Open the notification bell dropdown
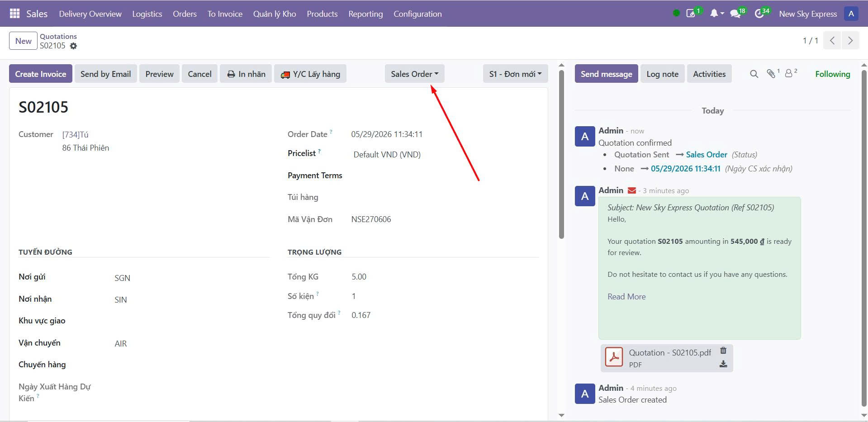This screenshot has height=422, width=868. [716, 14]
